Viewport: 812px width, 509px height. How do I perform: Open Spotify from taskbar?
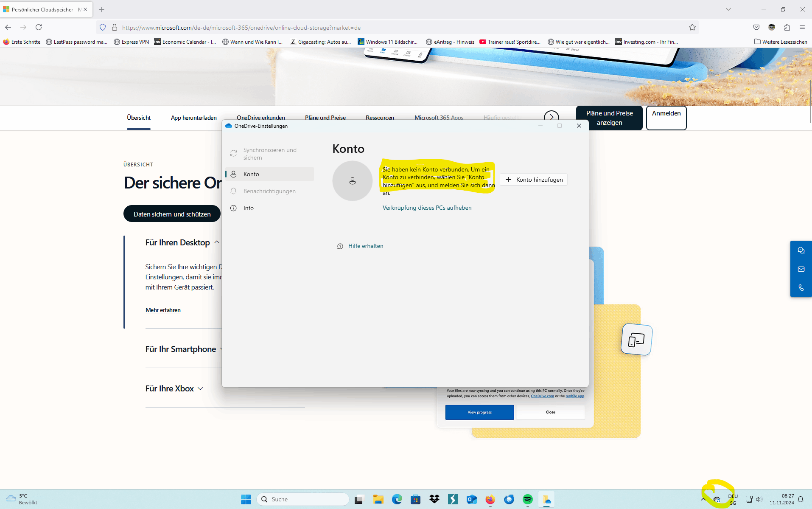click(528, 499)
